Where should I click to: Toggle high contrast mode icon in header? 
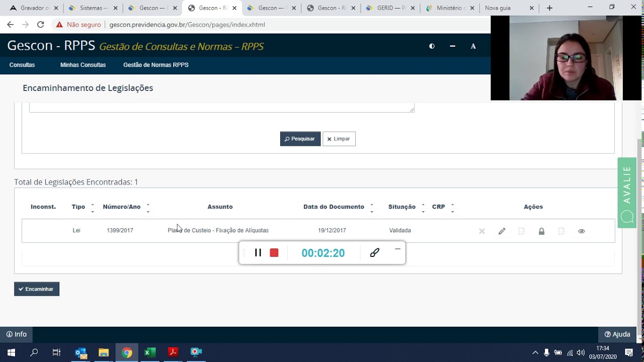(432, 46)
